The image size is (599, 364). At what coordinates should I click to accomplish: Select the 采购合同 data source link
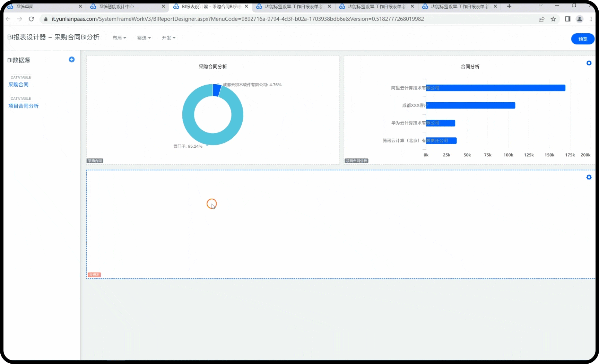18,85
